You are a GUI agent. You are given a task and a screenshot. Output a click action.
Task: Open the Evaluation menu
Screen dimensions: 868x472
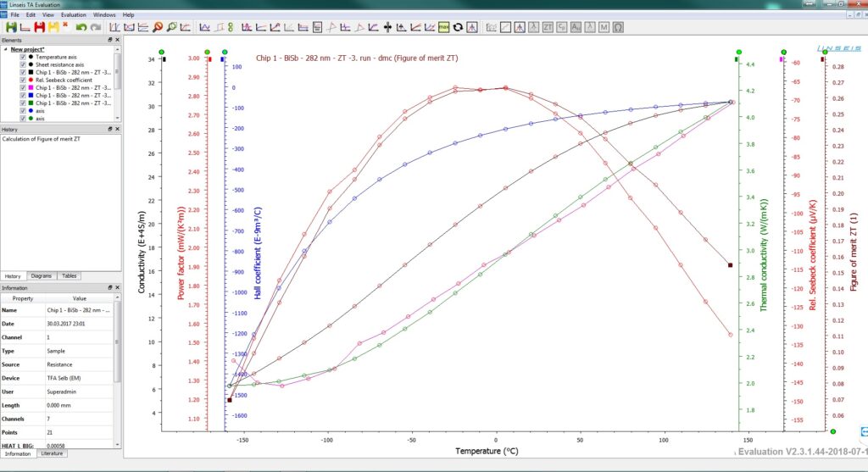pos(74,15)
